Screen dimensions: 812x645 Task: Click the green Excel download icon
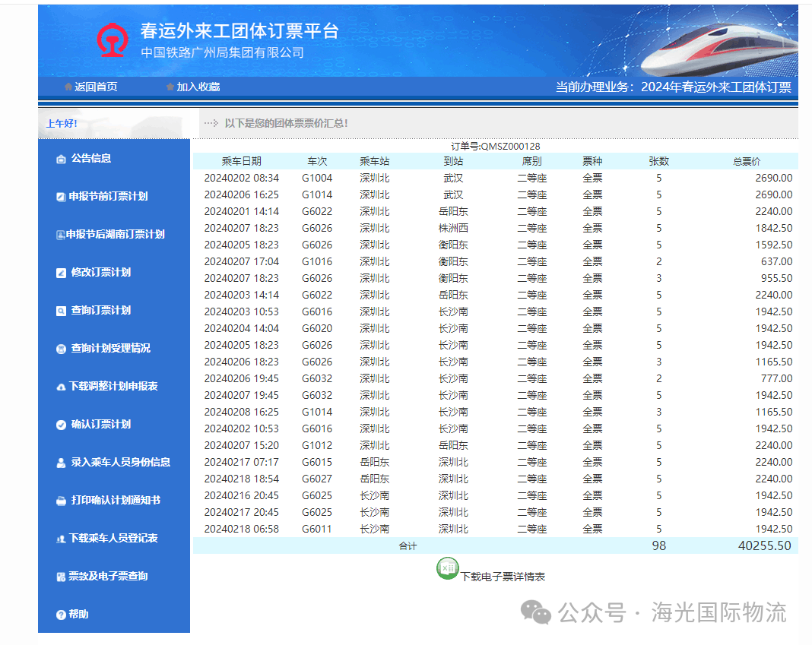[x=447, y=568]
